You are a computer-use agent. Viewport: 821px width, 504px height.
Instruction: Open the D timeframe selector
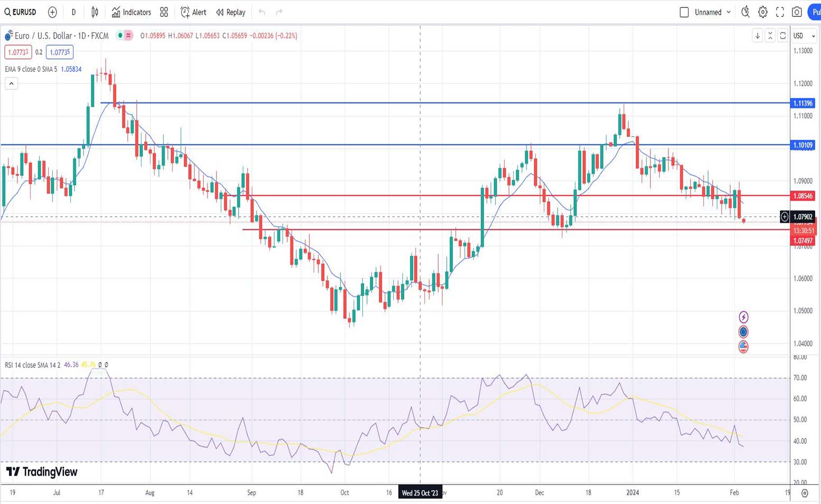[73, 12]
